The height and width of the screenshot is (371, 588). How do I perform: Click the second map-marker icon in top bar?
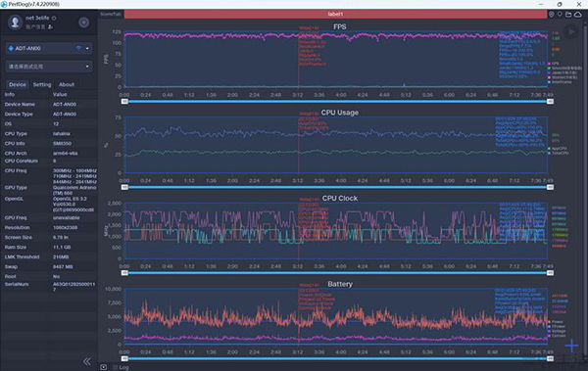click(x=560, y=15)
